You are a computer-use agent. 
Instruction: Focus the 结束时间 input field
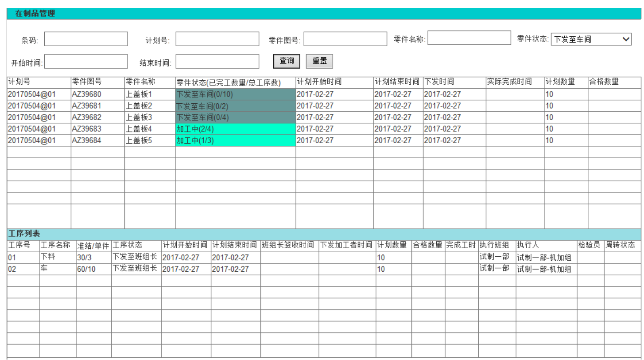coord(217,62)
